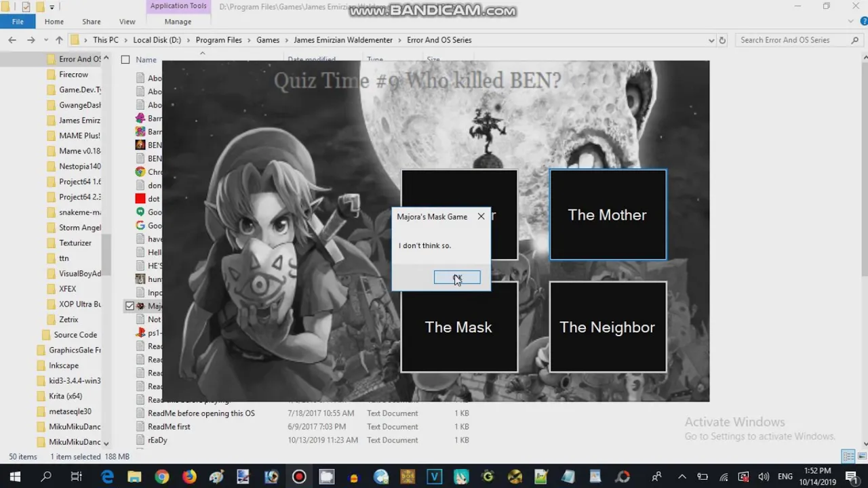Choose The Mask answer tile
The width and height of the screenshot is (868, 488).
coord(459,327)
